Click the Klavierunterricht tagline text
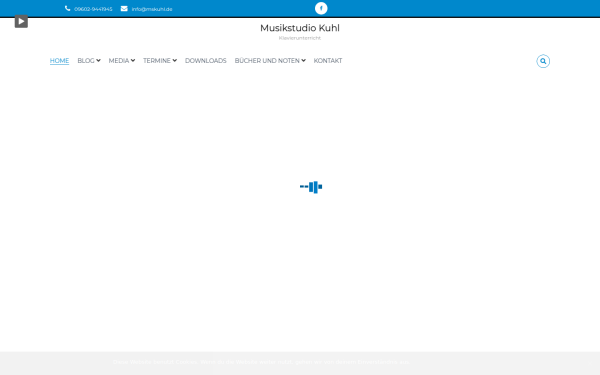Image resolution: width=600 pixels, height=375 pixels. 300,38
